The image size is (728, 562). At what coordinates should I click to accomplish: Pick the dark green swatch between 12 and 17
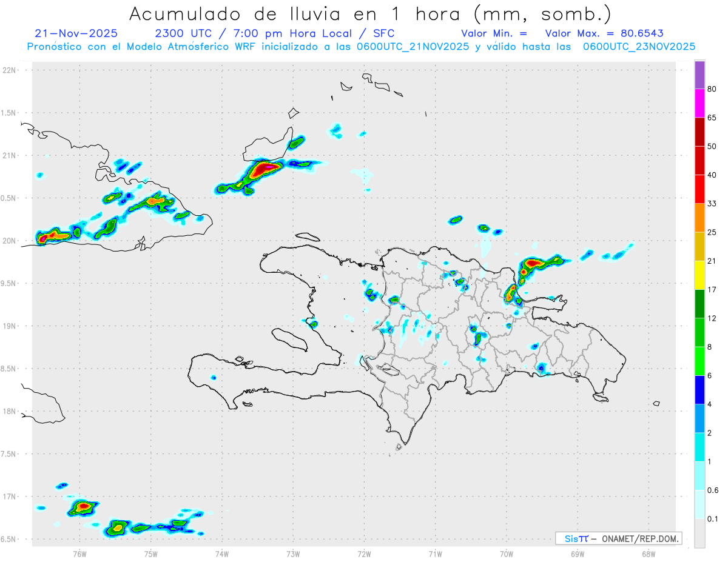point(699,304)
